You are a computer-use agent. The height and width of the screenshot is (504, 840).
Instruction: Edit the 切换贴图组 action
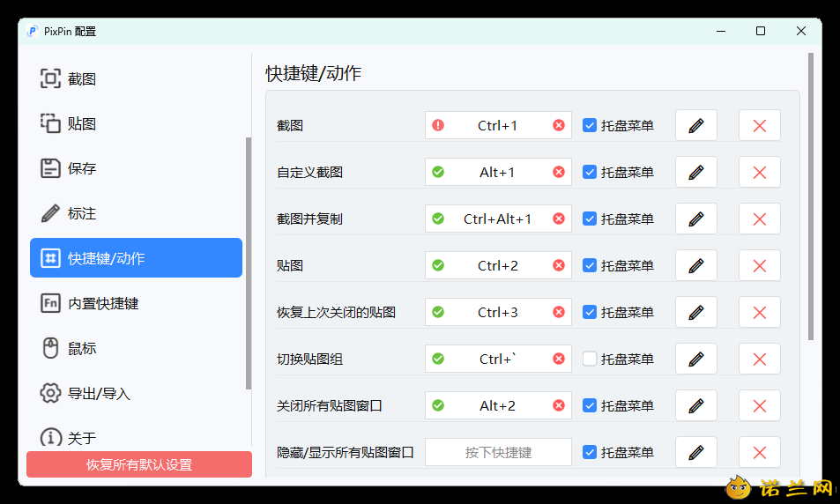click(x=696, y=359)
